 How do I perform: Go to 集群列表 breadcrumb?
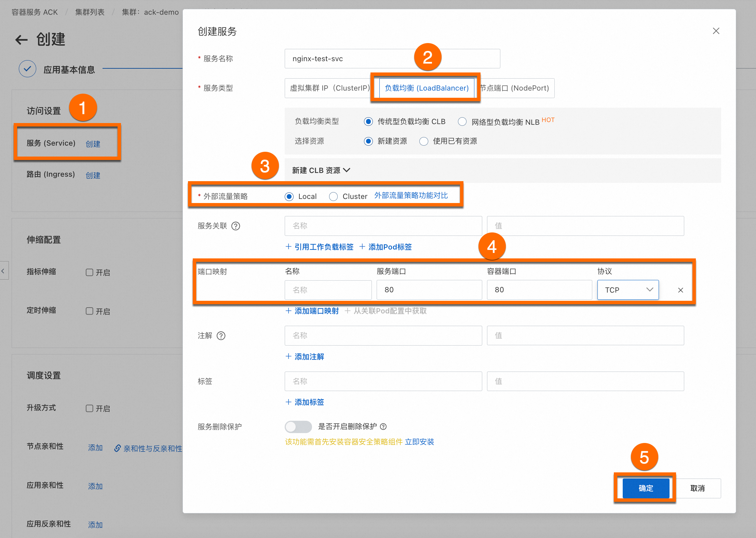90,12
